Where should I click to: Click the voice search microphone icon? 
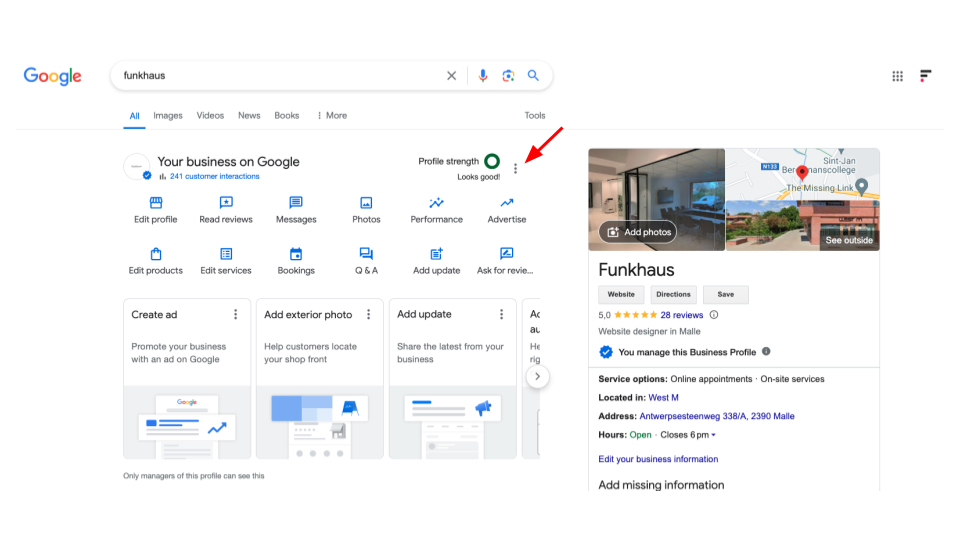(x=483, y=76)
